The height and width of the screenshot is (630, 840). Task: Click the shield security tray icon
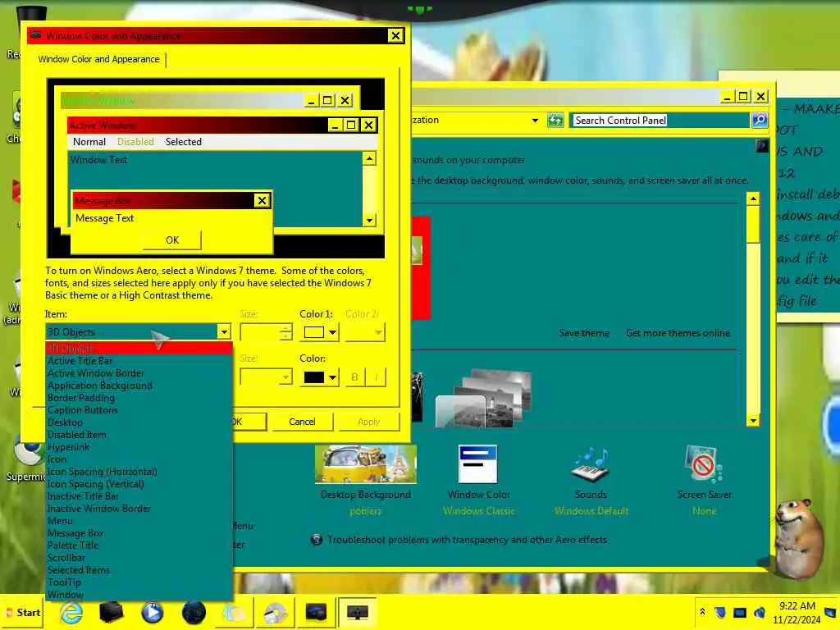(720, 612)
